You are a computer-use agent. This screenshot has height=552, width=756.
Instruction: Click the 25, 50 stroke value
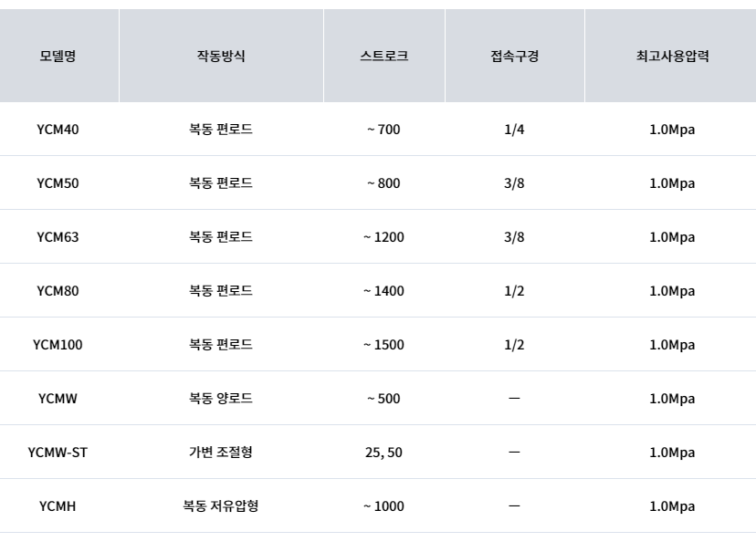click(x=383, y=453)
